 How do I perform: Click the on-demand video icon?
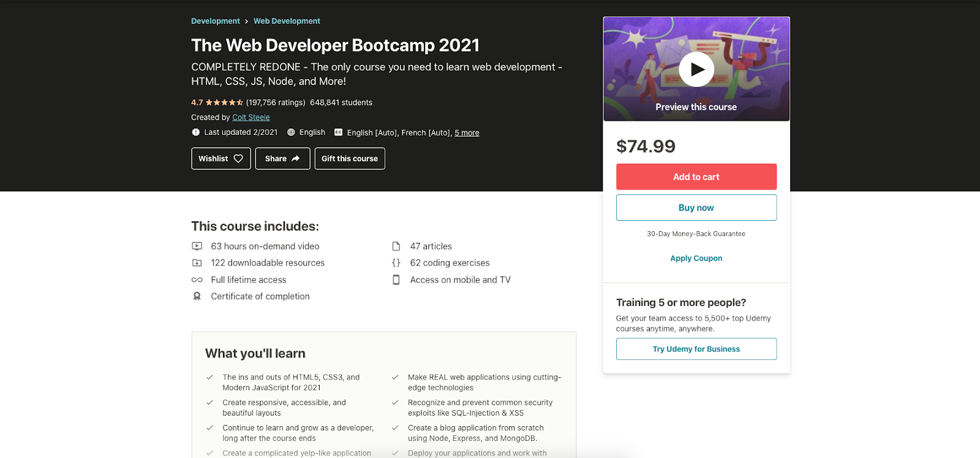[x=197, y=246]
